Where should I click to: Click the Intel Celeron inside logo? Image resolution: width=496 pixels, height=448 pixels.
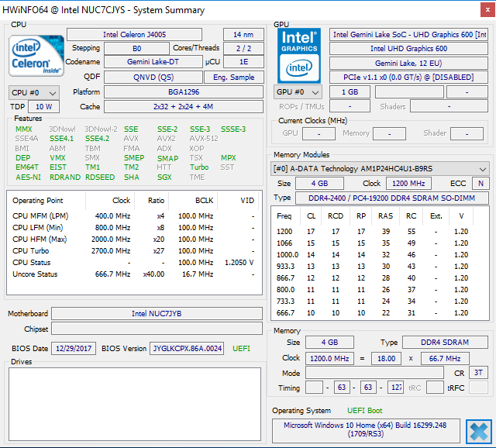pos(36,56)
